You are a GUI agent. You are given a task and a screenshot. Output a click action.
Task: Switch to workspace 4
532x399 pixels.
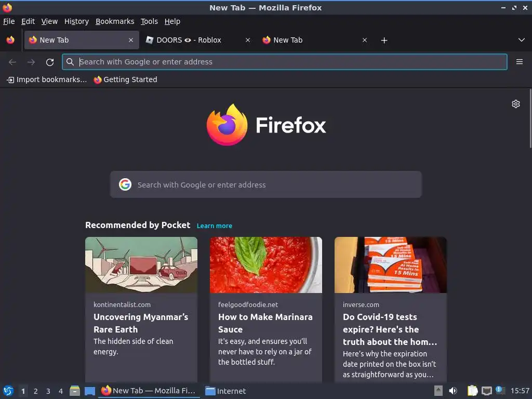pos(61,391)
